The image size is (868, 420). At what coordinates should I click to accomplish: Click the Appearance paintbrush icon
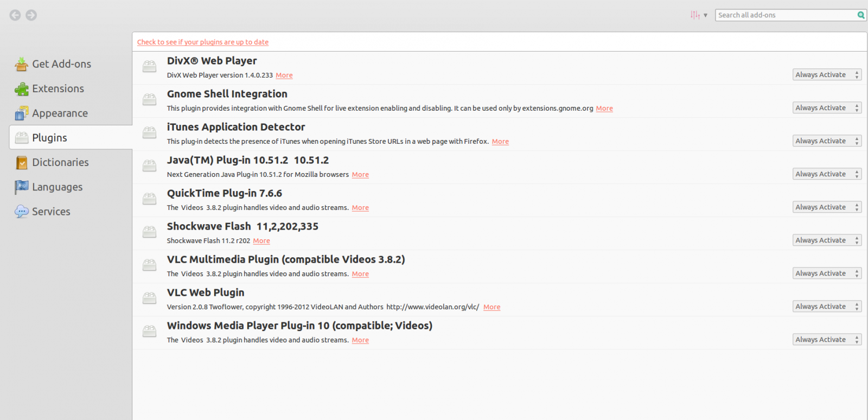coord(22,113)
